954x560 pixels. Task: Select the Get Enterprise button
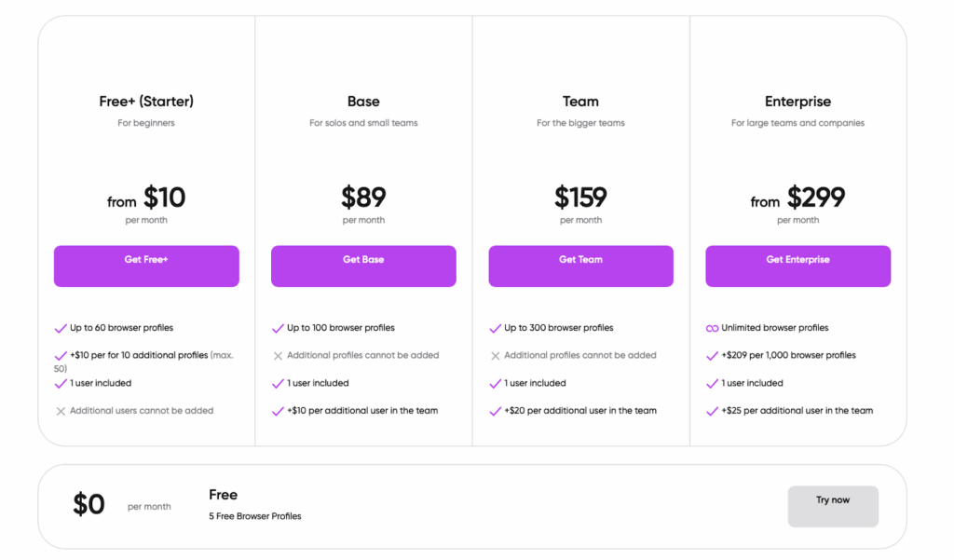coord(797,266)
